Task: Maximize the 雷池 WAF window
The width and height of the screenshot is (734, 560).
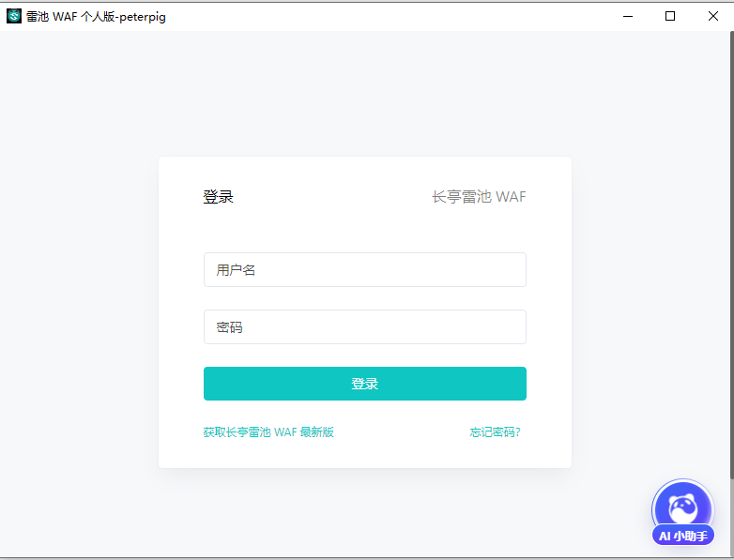Action: (x=670, y=16)
